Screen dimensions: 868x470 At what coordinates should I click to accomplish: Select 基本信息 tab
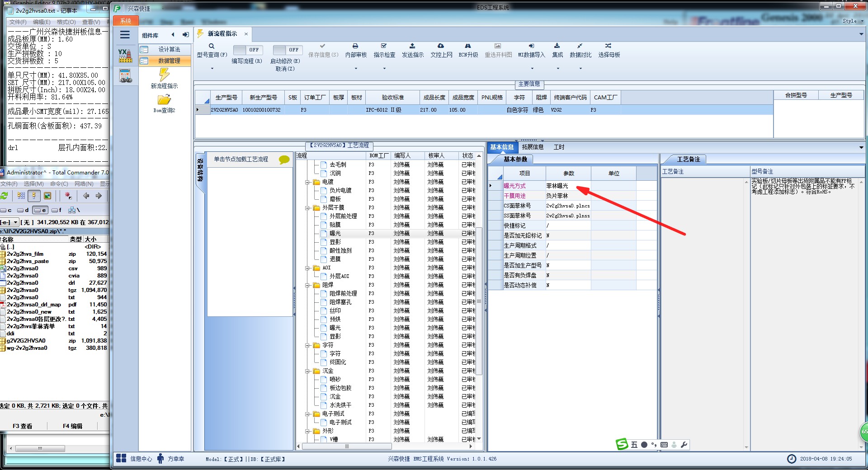(502, 147)
